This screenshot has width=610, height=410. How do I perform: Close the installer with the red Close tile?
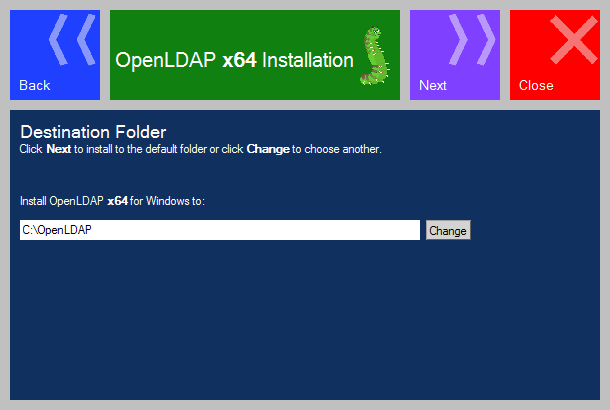(x=555, y=55)
